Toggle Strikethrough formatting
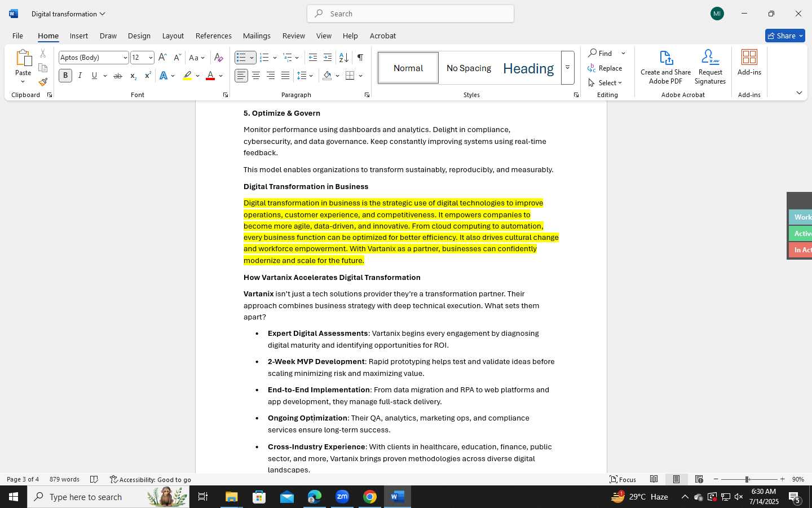 pyautogui.click(x=118, y=76)
